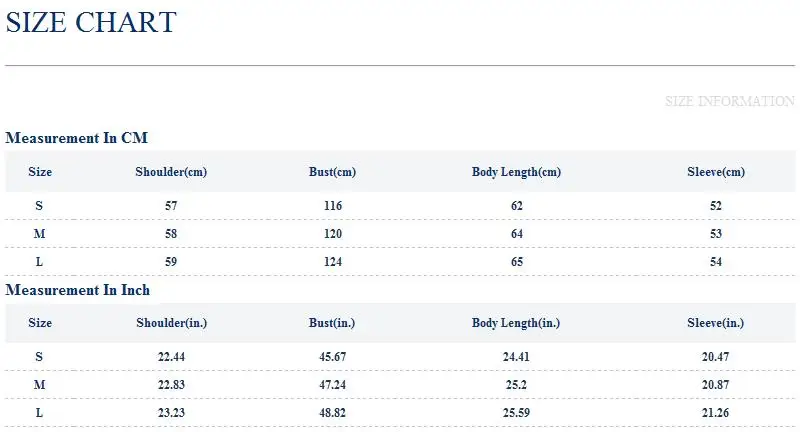Click the sleeve value 21.26
The width and height of the screenshot is (800, 432).
(x=715, y=413)
